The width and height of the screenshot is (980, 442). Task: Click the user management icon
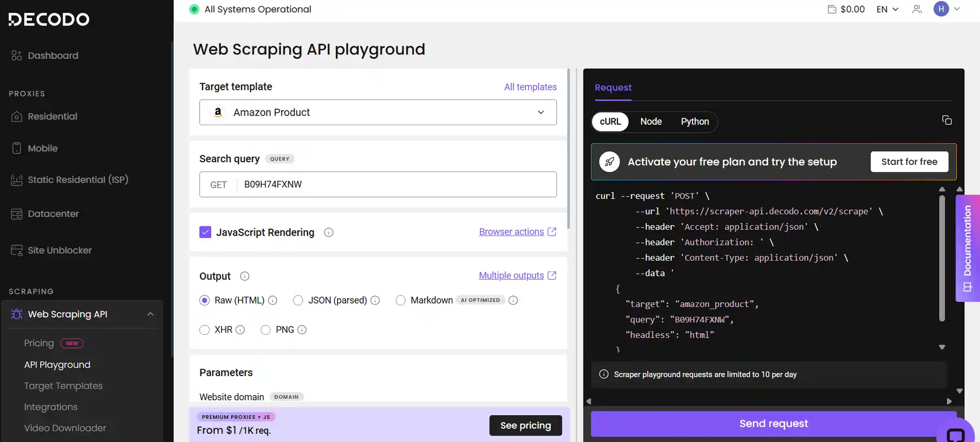[917, 9]
